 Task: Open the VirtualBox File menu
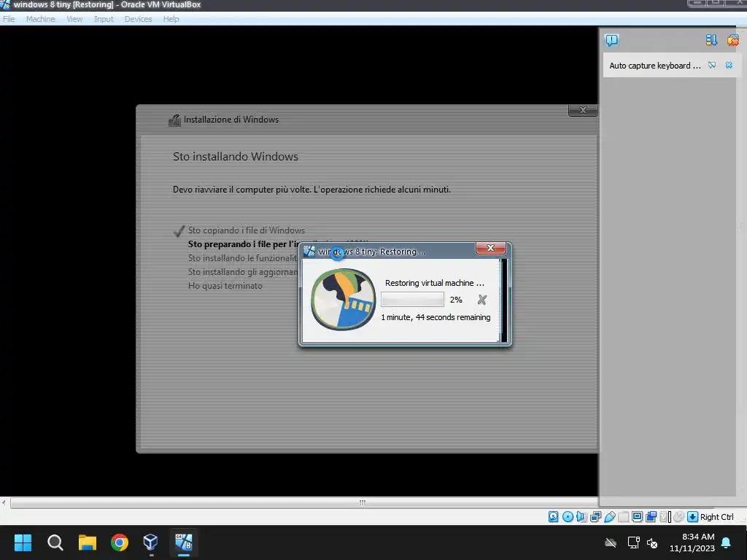pyautogui.click(x=9, y=19)
